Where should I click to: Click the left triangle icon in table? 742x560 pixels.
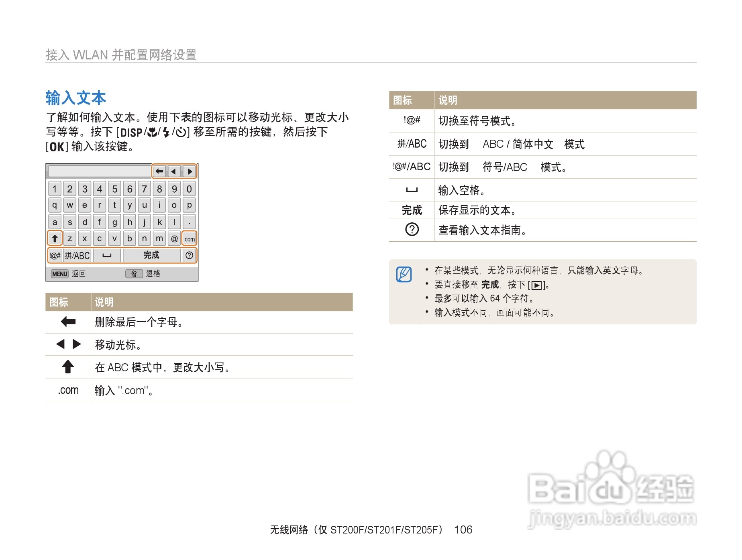[x=61, y=344]
